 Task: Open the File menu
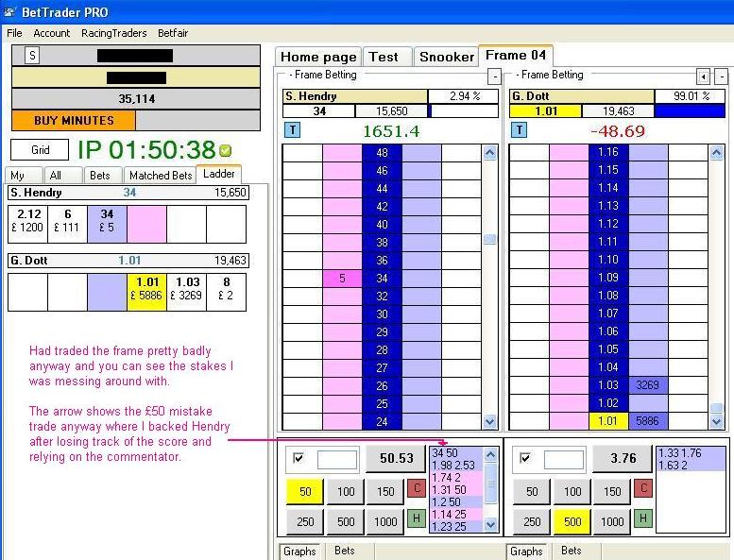(x=14, y=33)
